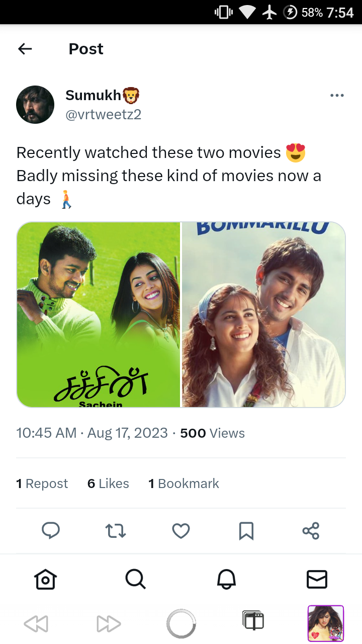This screenshot has height=644, width=362.
Task: Tap the repost arrows icon
Action: click(x=116, y=531)
